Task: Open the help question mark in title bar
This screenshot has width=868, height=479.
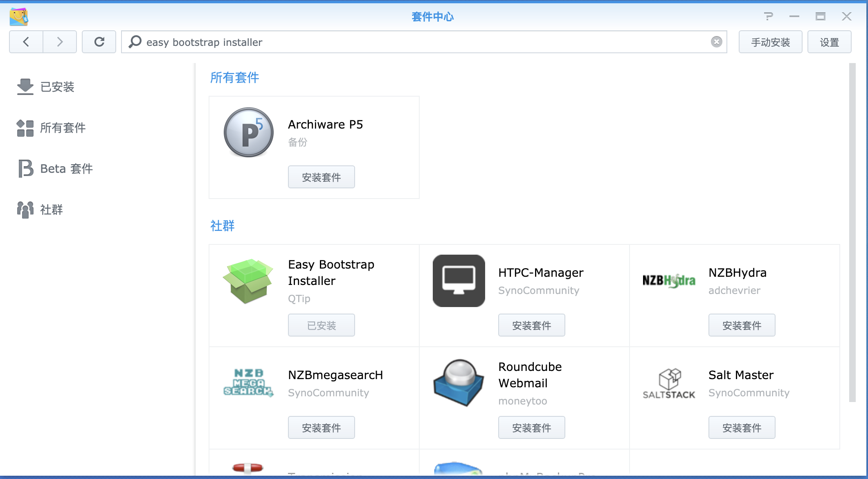Action: coord(769,16)
